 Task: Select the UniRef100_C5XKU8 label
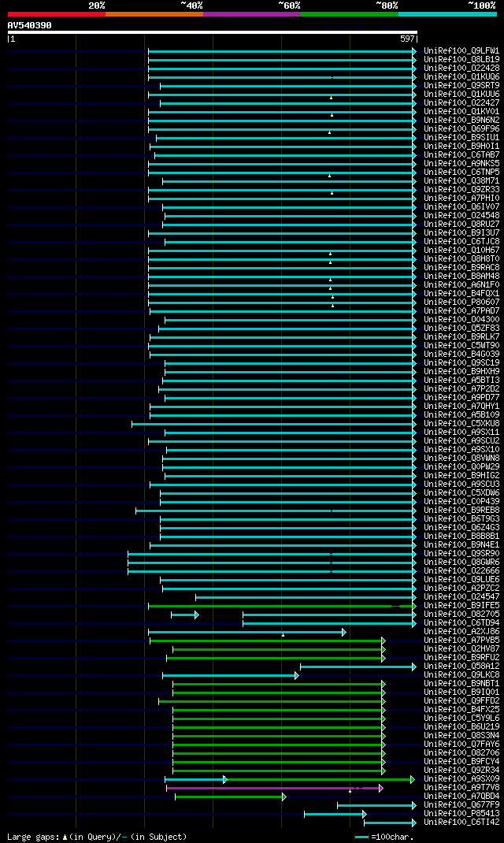pyautogui.click(x=461, y=424)
